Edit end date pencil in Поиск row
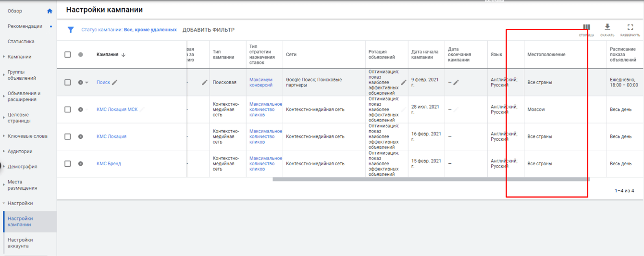The width and height of the screenshot is (644, 256). [456, 83]
